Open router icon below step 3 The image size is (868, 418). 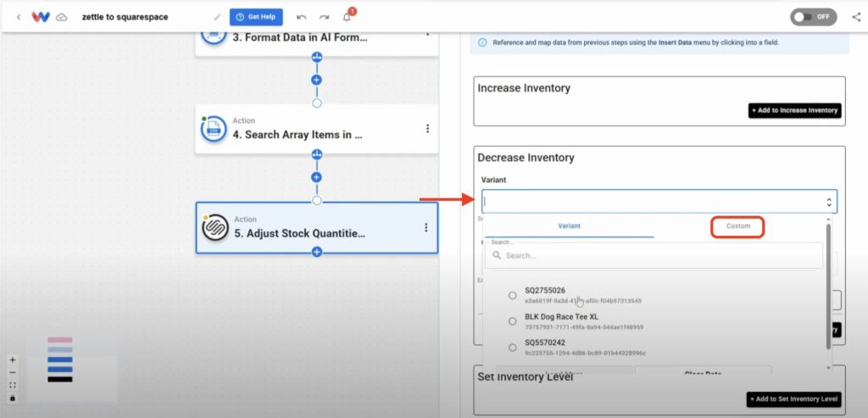pyautogui.click(x=317, y=57)
